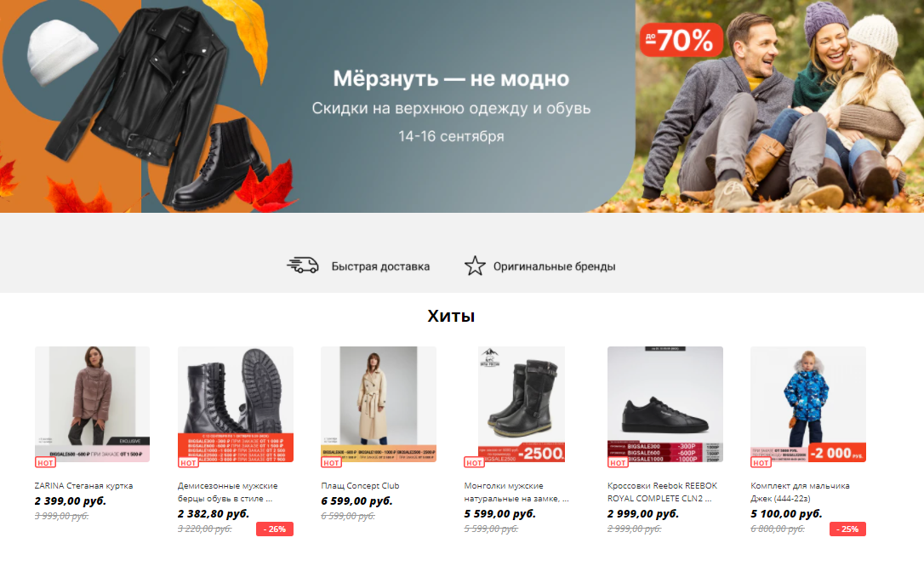Click the Быстрая доставка label
Image resolution: width=924 pixels, height=572 pixels.
pos(380,266)
